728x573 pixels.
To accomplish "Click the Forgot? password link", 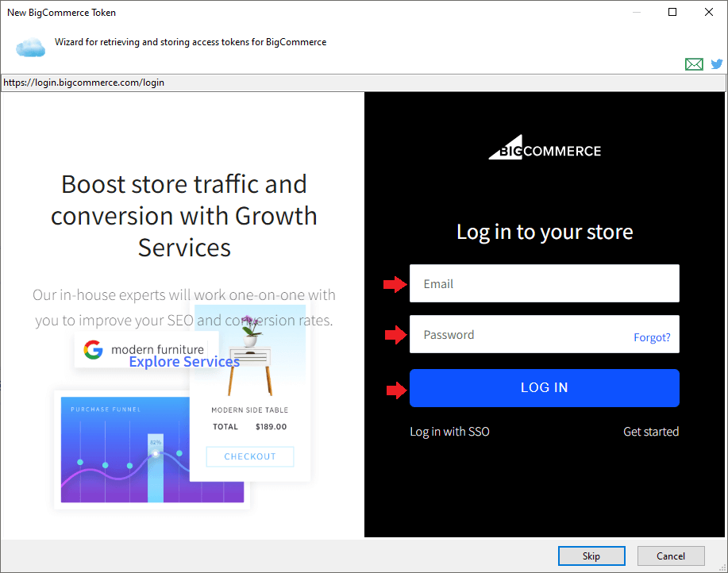I will point(652,337).
